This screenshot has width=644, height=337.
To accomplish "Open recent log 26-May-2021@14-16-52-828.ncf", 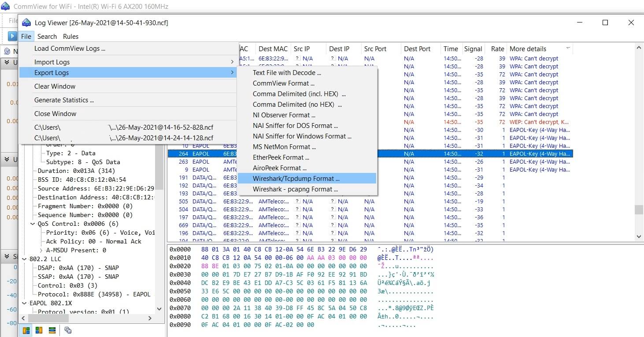I will click(128, 127).
